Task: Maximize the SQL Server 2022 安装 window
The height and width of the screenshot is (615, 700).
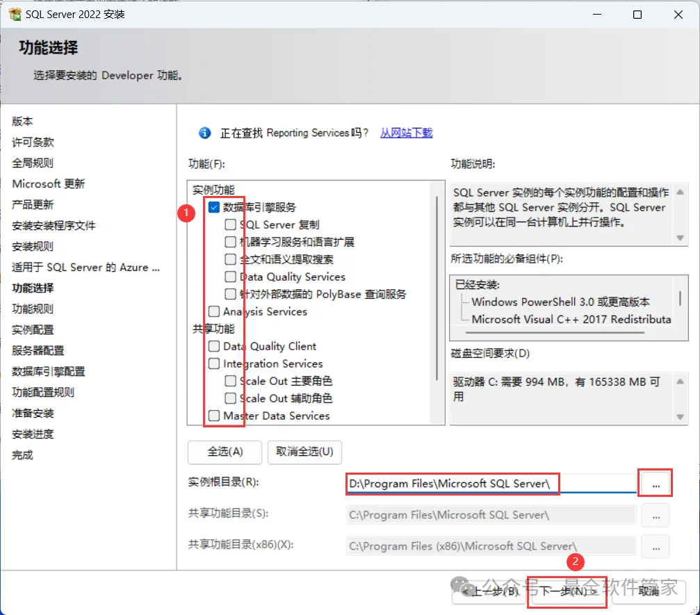Action: click(x=637, y=15)
